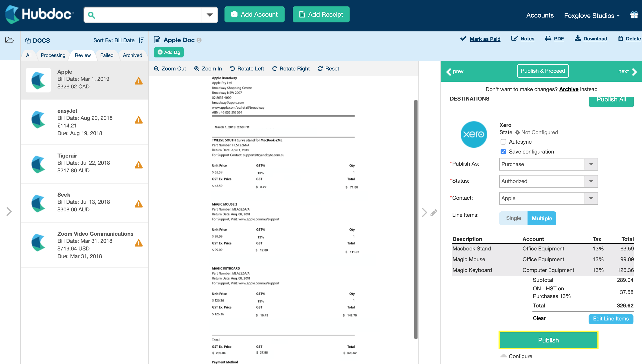Toggle the sort order icon
The image size is (642, 364).
pyautogui.click(x=141, y=40)
